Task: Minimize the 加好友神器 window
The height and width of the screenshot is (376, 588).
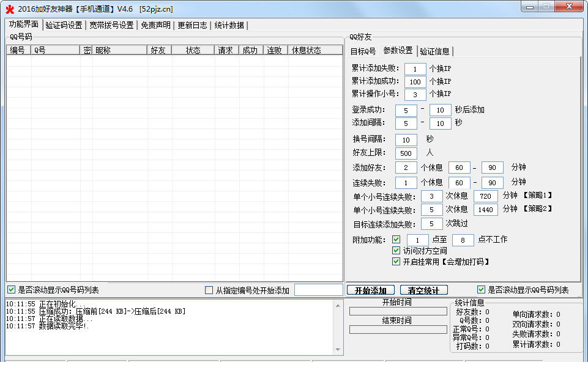Action: click(x=530, y=6)
